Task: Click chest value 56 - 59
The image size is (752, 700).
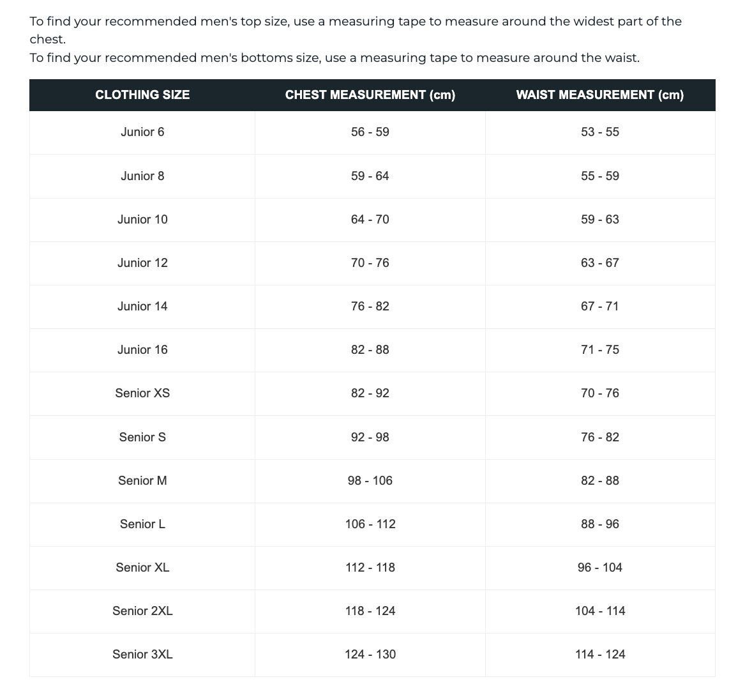Action: tap(370, 132)
